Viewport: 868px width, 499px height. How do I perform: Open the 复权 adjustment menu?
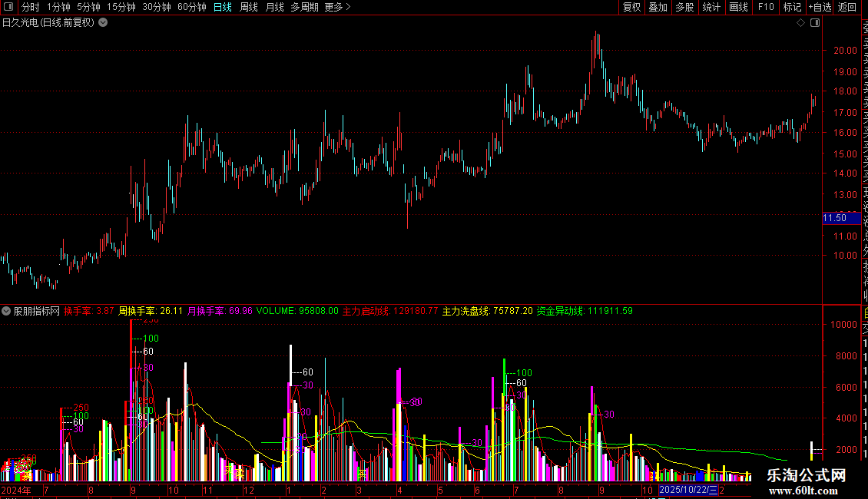click(631, 7)
